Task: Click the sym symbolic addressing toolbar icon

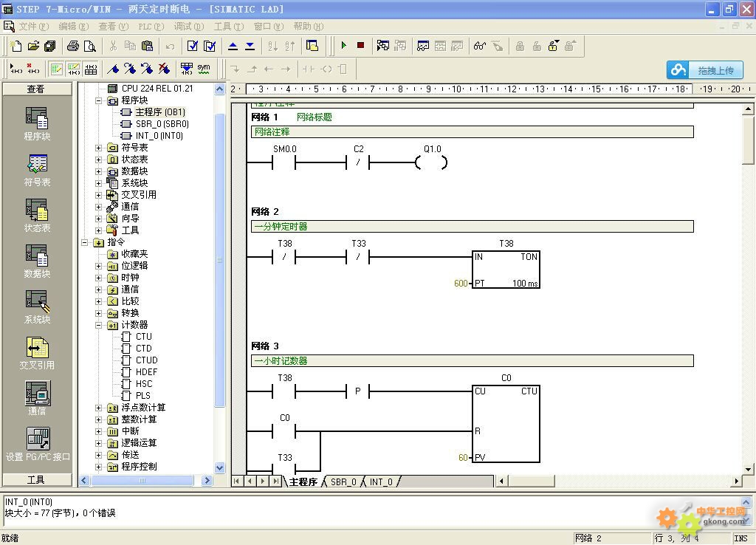Action: [204, 69]
